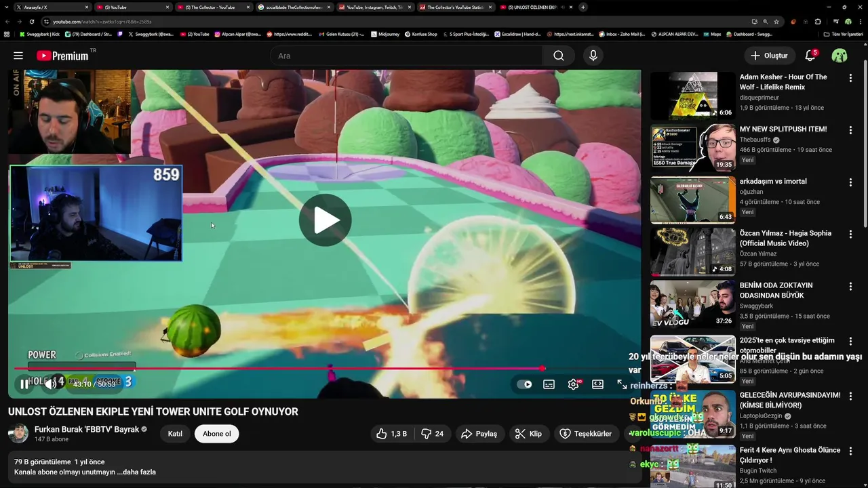The height and width of the screenshot is (488, 868).
Task: Switch to theater mode button
Action: point(597,384)
